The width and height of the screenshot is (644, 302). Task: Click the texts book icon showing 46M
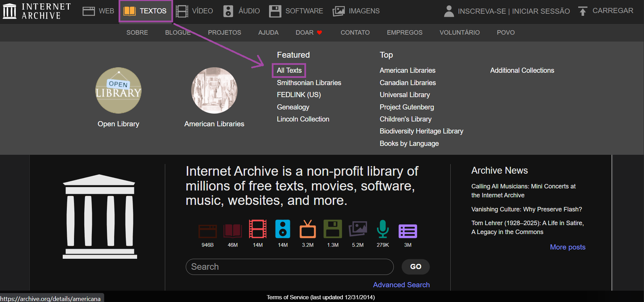233,231
